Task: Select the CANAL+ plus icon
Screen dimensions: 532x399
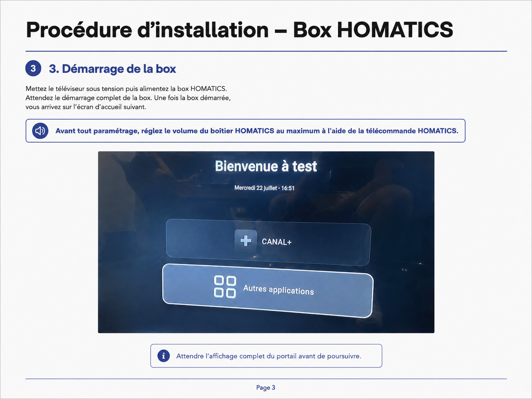Action: [x=245, y=241]
